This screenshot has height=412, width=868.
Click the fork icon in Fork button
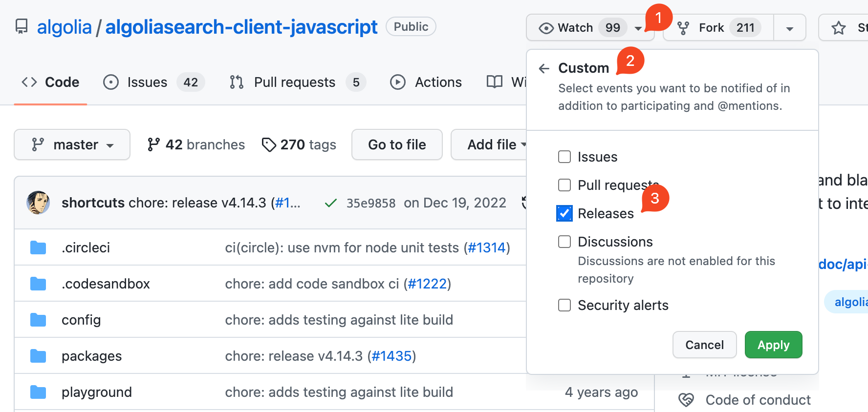pyautogui.click(x=683, y=28)
